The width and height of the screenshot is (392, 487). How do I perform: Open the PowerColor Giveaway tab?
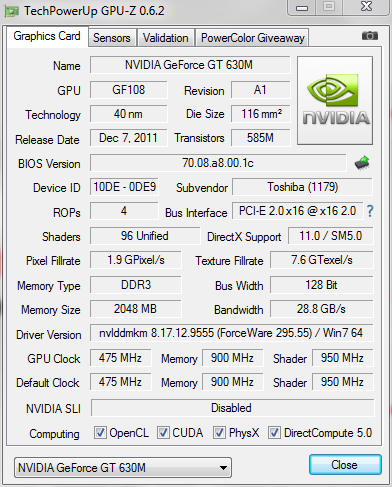pyautogui.click(x=253, y=38)
